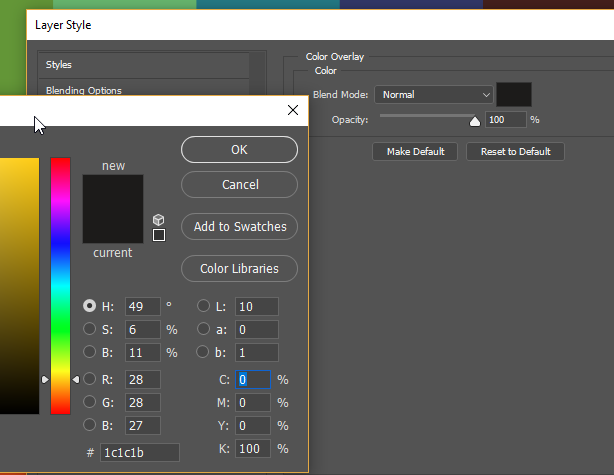Click Cancel in the Color Picker

pyautogui.click(x=239, y=184)
